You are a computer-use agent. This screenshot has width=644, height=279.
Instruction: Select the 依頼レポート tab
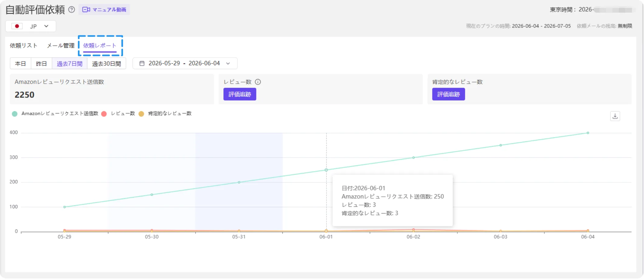click(100, 45)
